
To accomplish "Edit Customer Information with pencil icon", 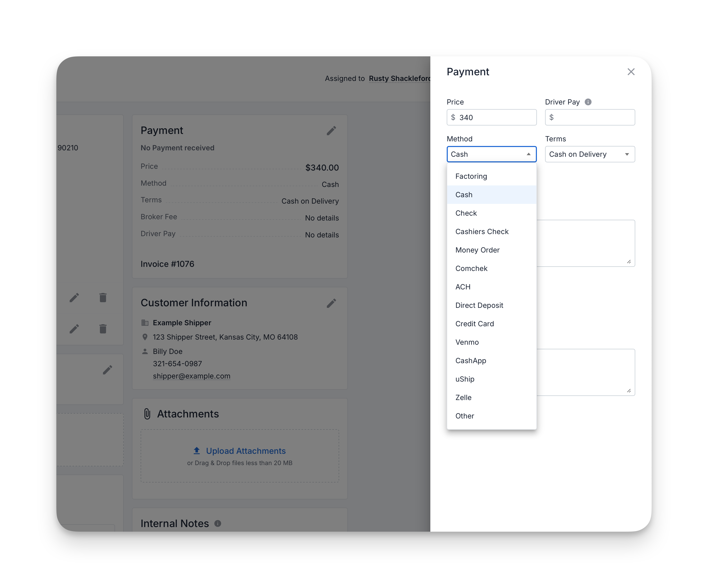I will (331, 303).
